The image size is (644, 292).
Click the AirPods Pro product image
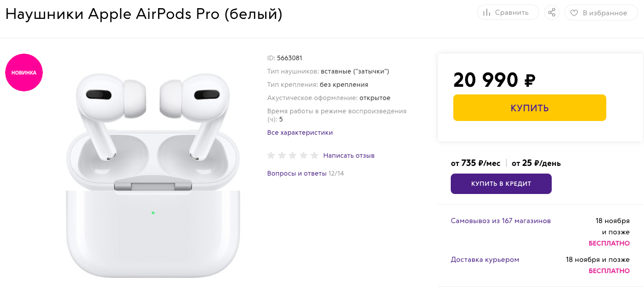152,174
